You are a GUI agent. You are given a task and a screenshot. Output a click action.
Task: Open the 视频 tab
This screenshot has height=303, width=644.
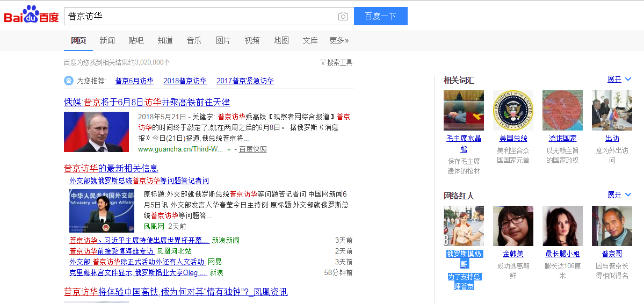pyautogui.click(x=252, y=41)
